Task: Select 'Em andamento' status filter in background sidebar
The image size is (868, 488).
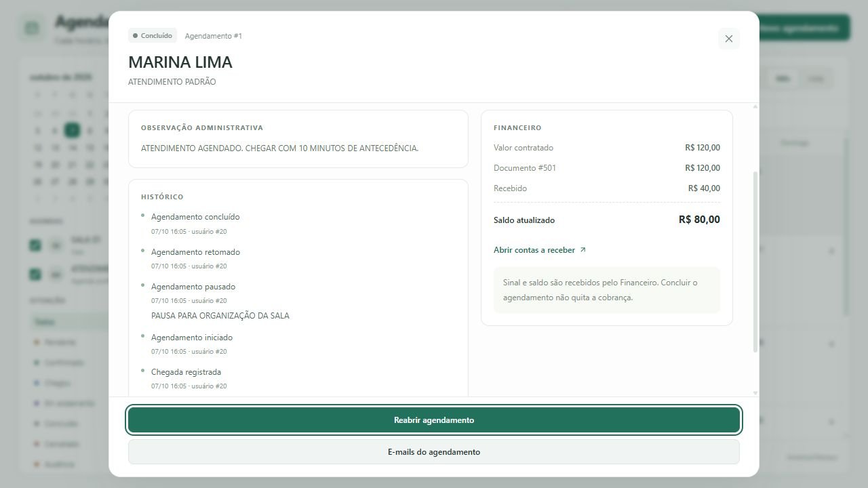Action: pyautogui.click(x=69, y=403)
